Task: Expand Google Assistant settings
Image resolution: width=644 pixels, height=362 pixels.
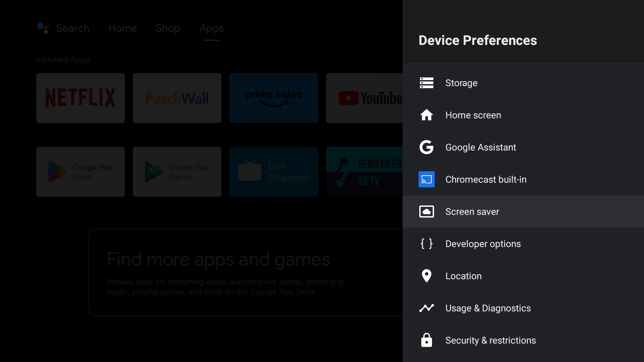Action: click(x=481, y=147)
